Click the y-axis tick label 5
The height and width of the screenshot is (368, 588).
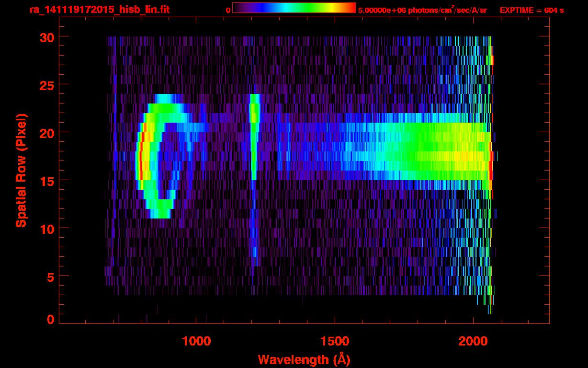tap(50, 276)
